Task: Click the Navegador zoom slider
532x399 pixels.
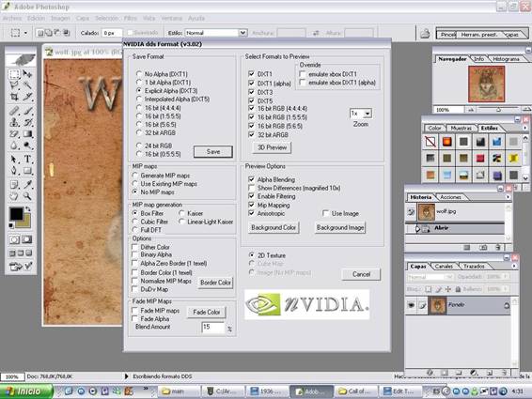Action: click(x=498, y=110)
